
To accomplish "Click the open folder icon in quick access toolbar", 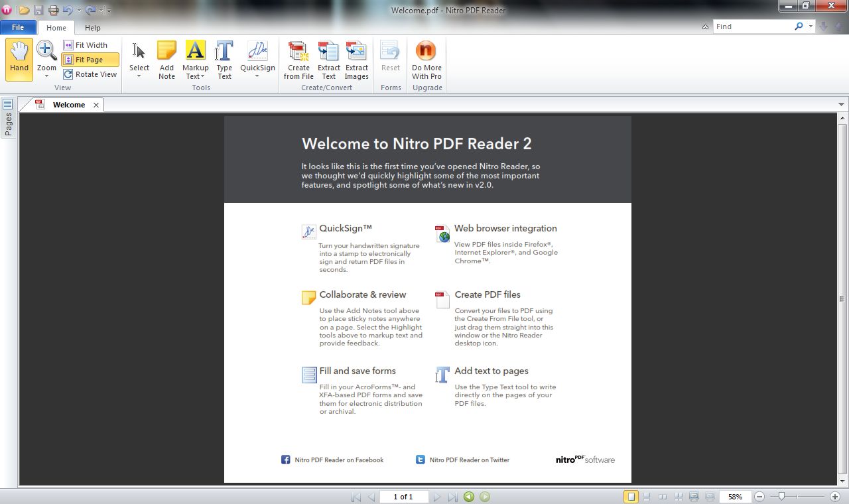I will click(x=24, y=10).
